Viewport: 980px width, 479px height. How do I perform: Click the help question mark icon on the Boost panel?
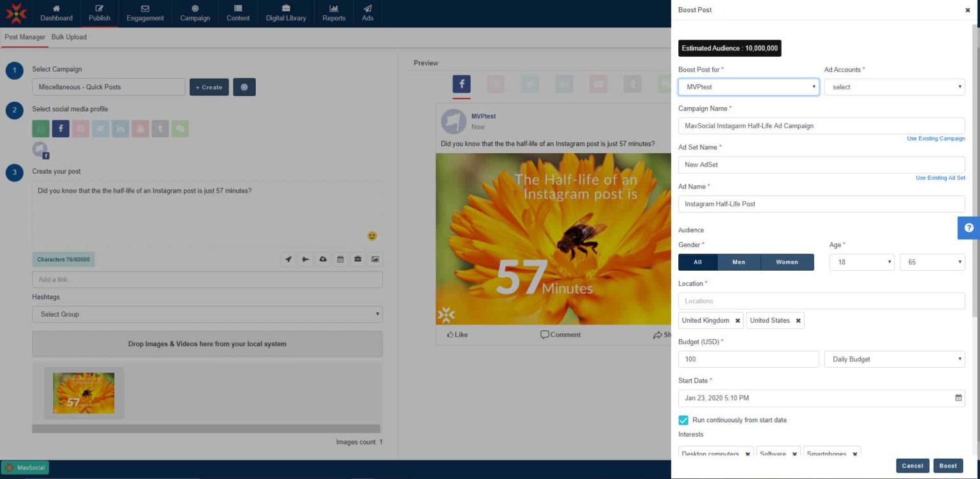coord(968,227)
